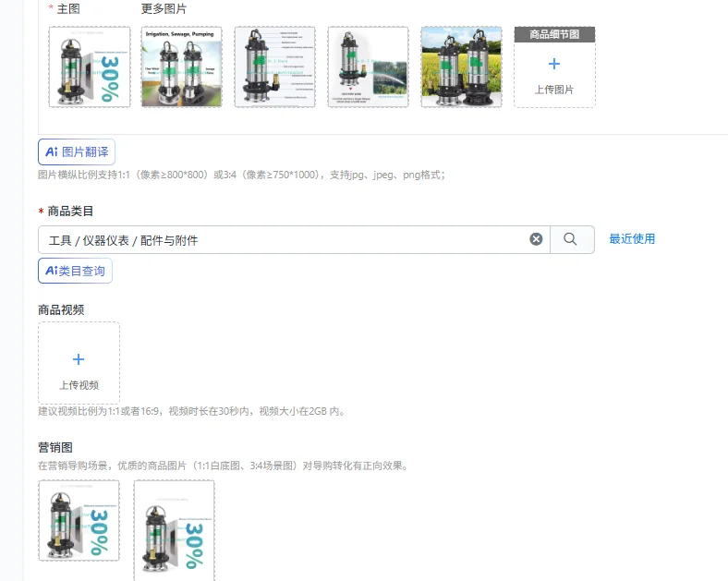
Task: Select the first square marketing image thumbnail
Action: (x=79, y=521)
